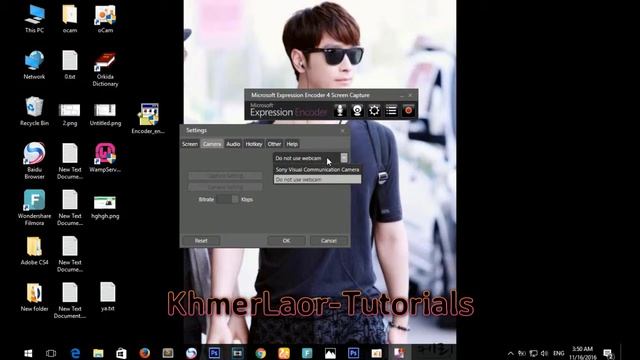This screenshot has height=360, width=640.
Task: Open the network icon in system tray
Action: pyautogui.click(x=533, y=353)
